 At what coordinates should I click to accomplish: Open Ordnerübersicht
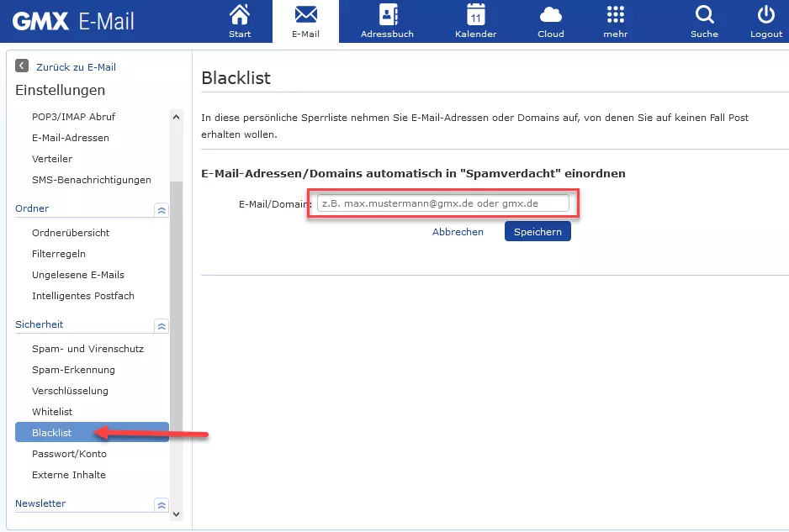(71, 233)
